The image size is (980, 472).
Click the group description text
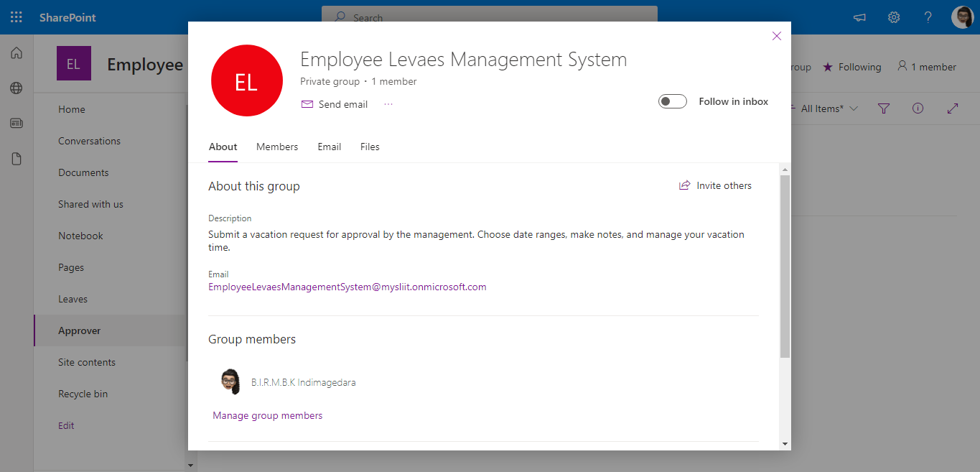[x=476, y=241]
